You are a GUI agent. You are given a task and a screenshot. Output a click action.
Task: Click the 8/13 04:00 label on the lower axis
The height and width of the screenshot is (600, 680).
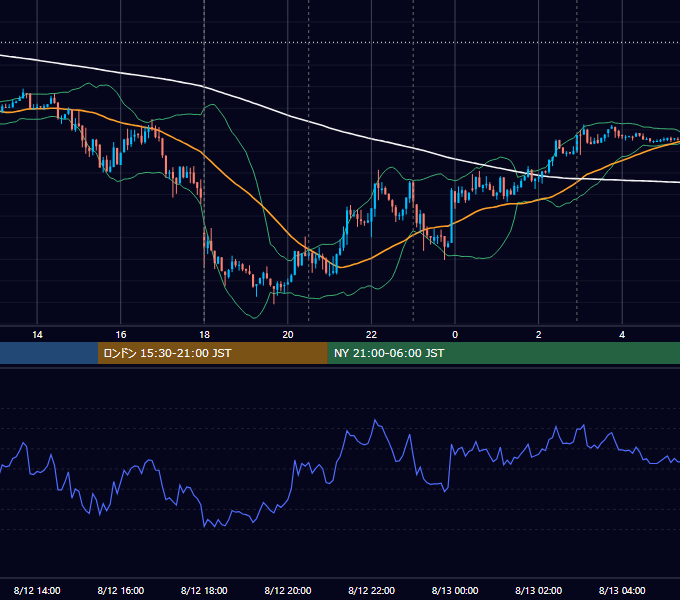coord(622,590)
